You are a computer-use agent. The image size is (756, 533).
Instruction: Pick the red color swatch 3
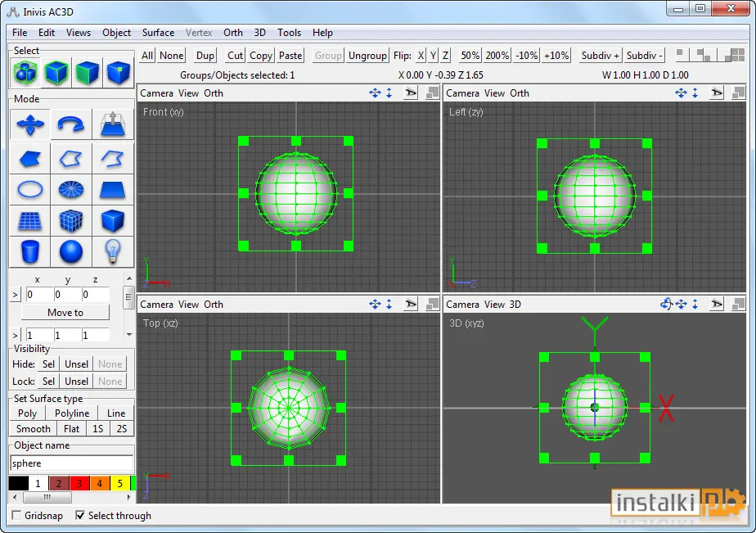[79, 483]
